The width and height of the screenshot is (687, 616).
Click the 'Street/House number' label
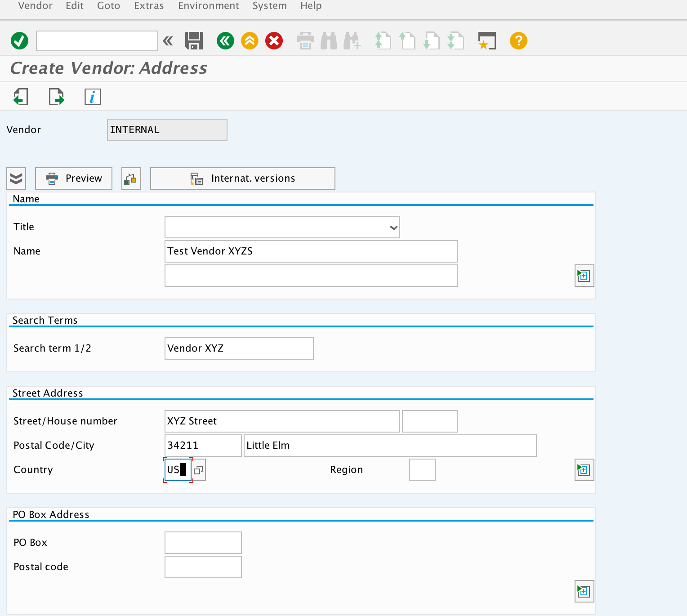tap(65, 421)
